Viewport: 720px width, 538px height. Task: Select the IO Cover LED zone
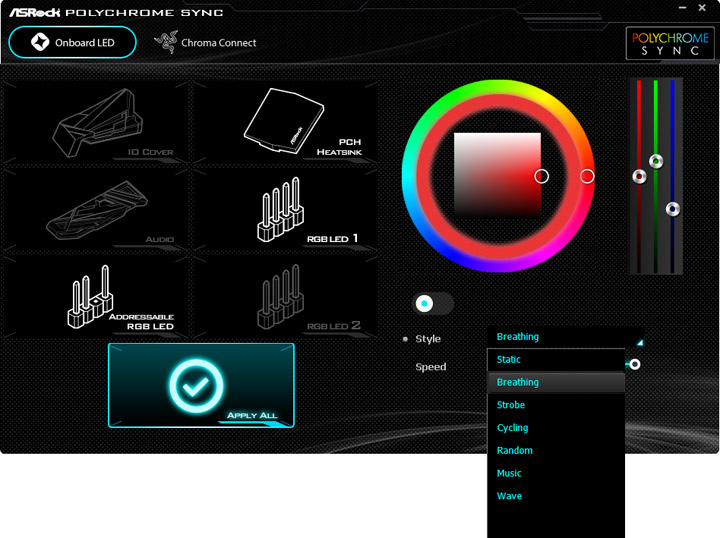click(x=96, y=122)
